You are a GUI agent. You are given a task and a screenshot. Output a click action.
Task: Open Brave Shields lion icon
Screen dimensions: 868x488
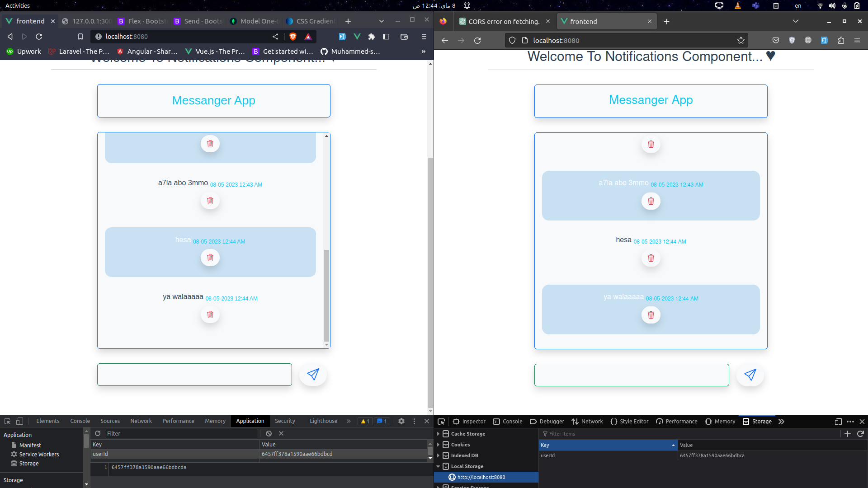pyautogui.click(x=293, y=37)
